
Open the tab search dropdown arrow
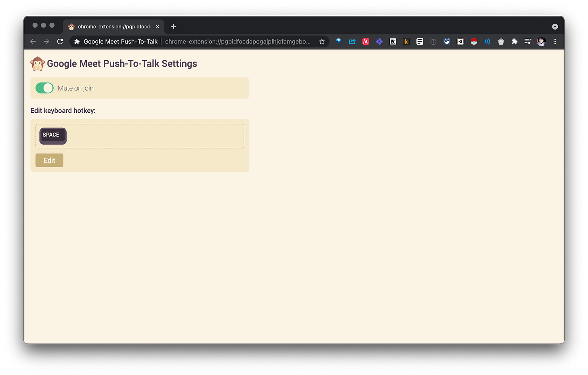(x=555, y=27)
